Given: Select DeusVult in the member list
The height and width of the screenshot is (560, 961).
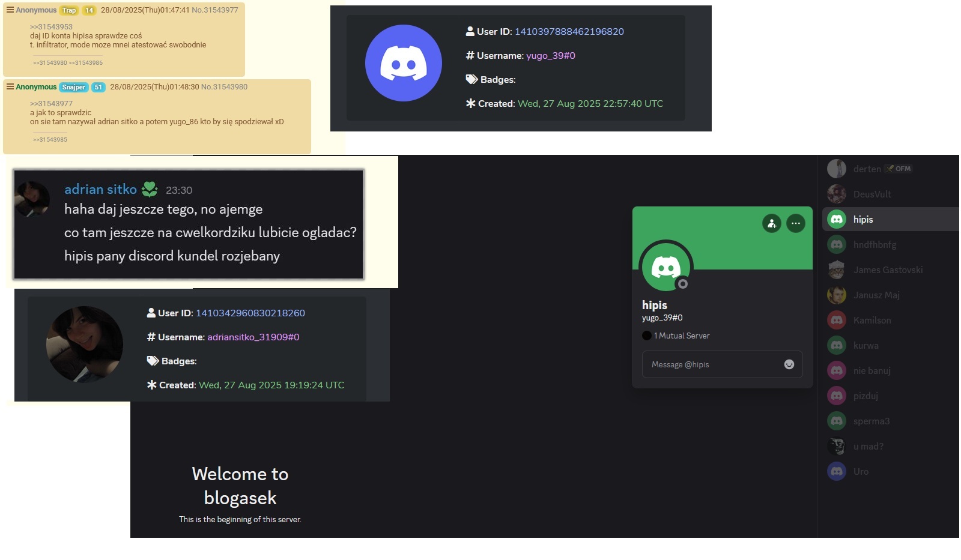Looking at the screenshot, I should [x=872, y=194].
